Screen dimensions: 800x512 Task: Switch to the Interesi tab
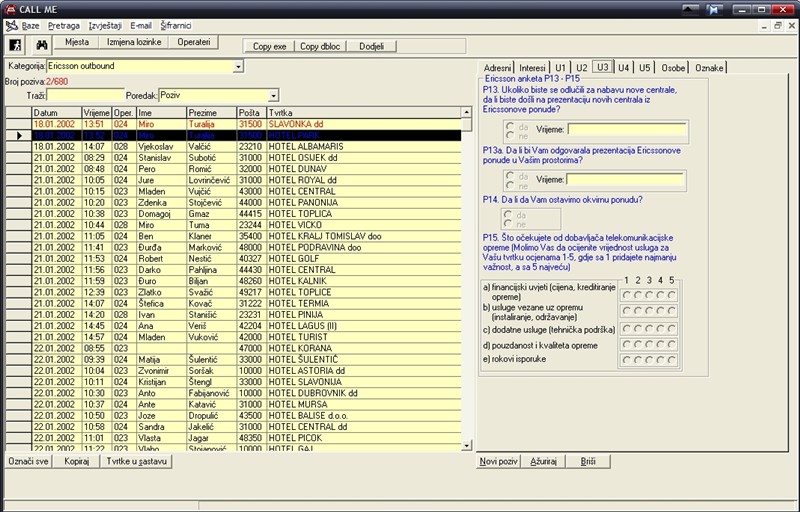tap(532, 68)
